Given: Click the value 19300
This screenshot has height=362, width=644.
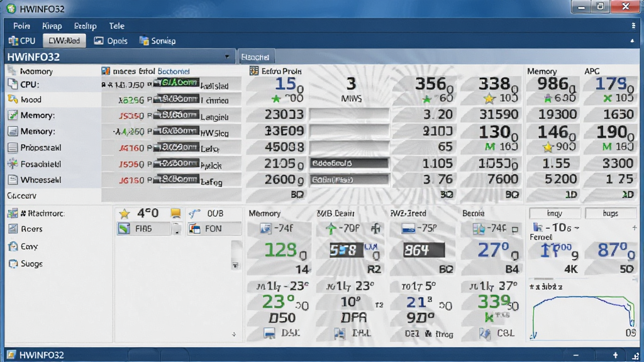Looking at the screenshot, I should point(557,114).
